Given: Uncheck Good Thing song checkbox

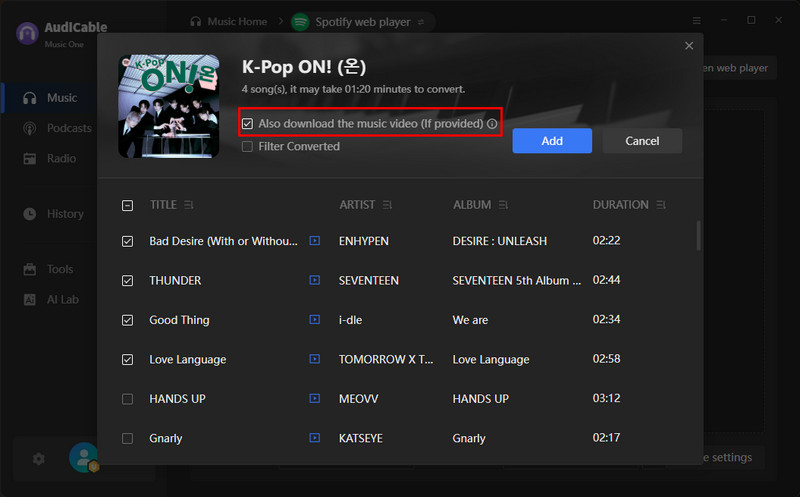Looking at the screenshot, I should point(128,320).
